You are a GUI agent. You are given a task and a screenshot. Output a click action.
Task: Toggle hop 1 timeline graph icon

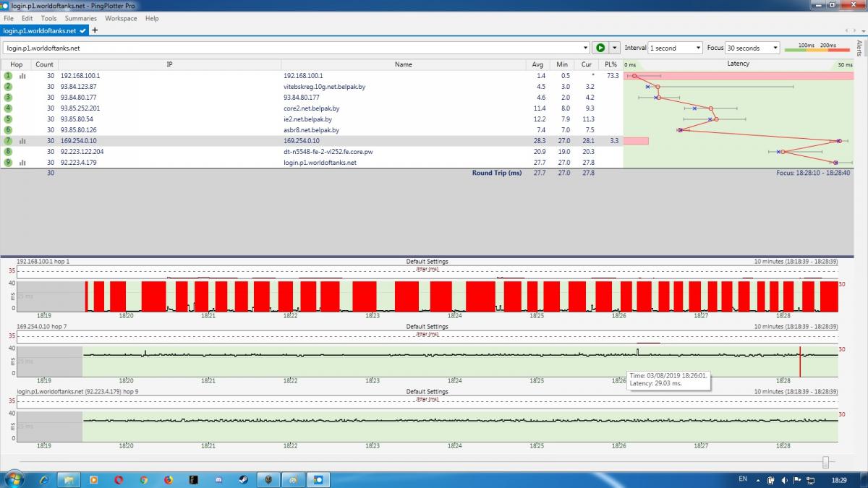click(x=22, y=76)
